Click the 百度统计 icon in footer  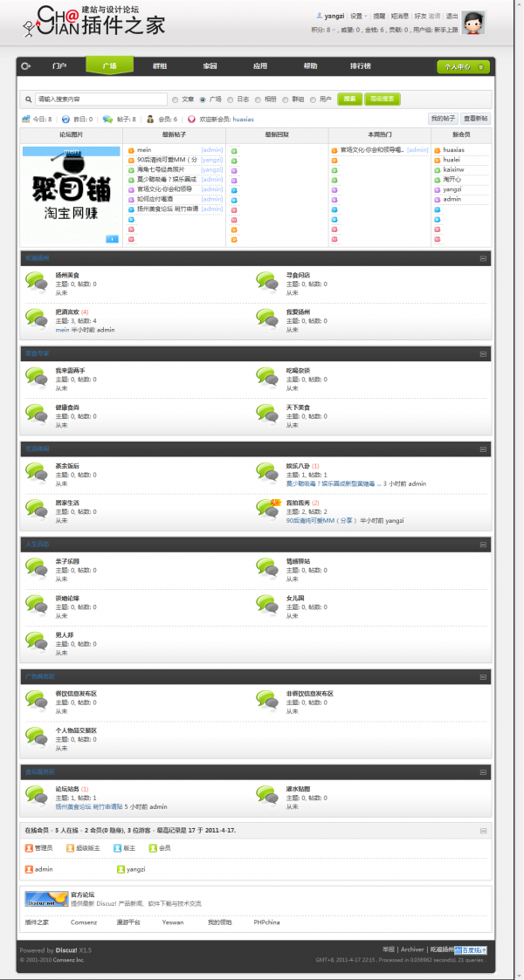pyautogui.click(x=470, y=949)
